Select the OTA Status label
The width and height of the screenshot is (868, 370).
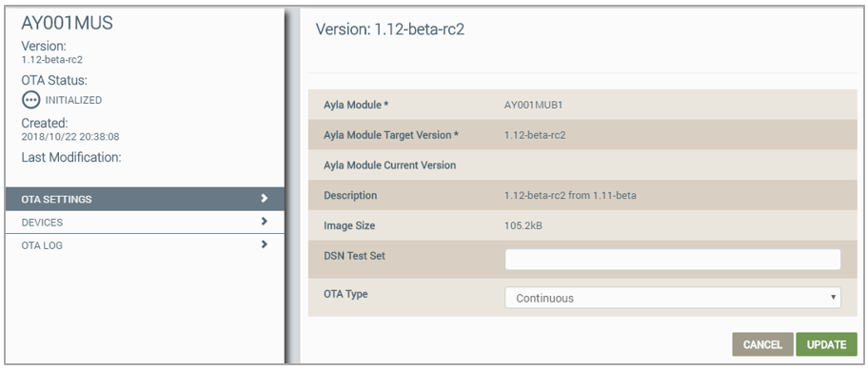[x=54, y=81]
